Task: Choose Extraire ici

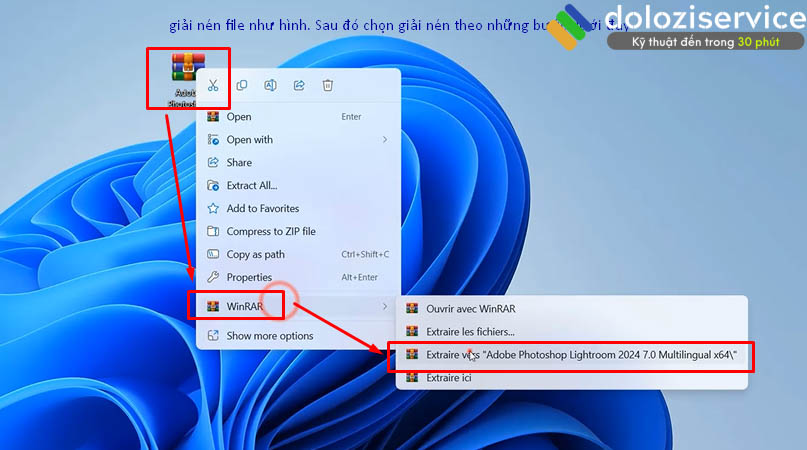Action: pyautogui.click(x=571, y=378)
